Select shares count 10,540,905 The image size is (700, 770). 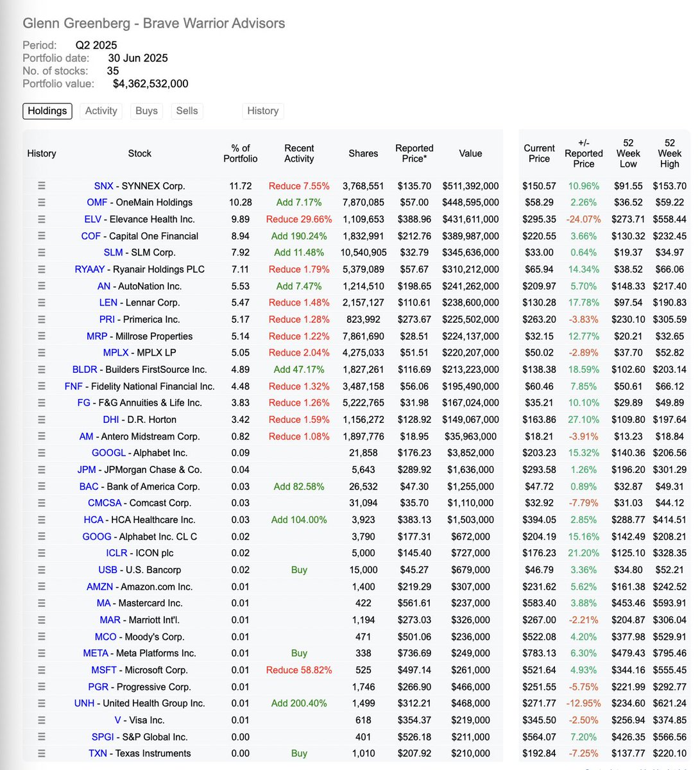click(x=363, y=253)
